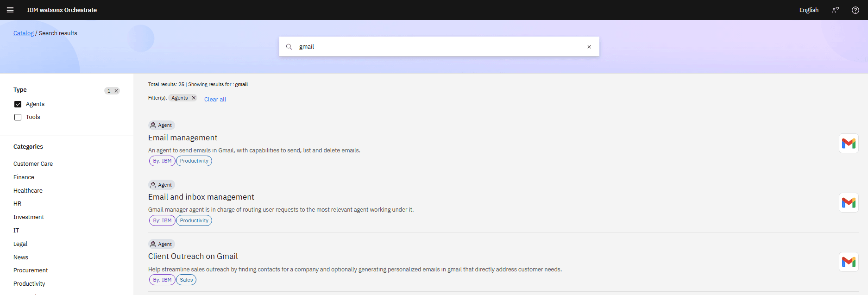The height and width of the screenshot is (295, 868).
Task: Click Productivity tag under Email management
Action: (194, 161)
